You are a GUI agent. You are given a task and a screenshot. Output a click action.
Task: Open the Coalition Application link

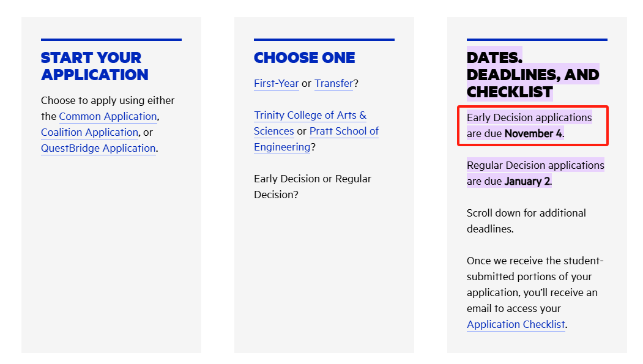pyautogui.click(x=89, y=132)
